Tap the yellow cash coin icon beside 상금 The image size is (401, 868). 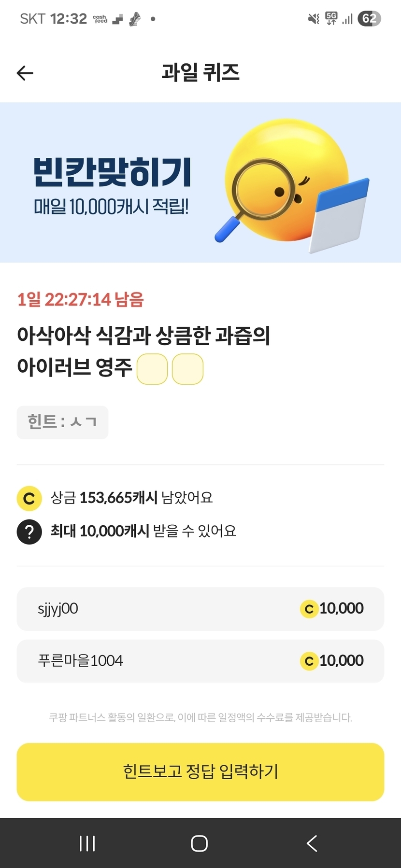[29, 498]
